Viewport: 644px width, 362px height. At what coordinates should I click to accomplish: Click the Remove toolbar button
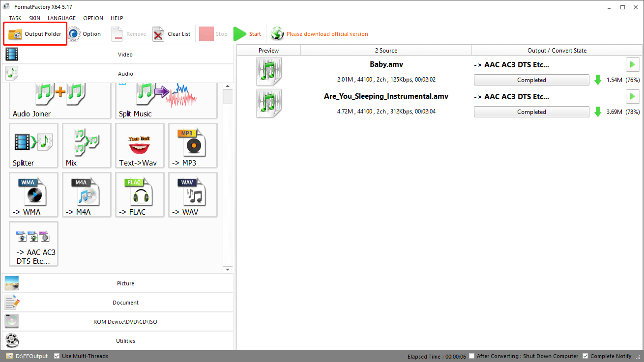coord(128,34)
